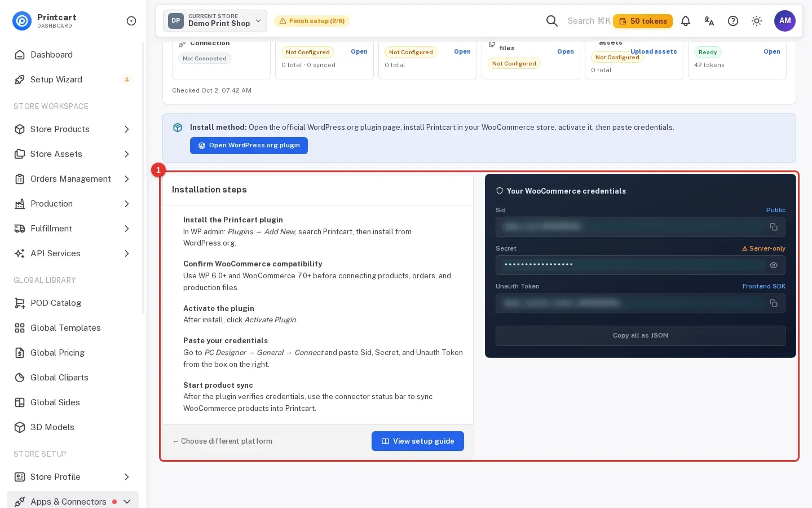Open the help question-mark icon
812x508 pixels.
pyautogui.click(x=733, y=21)
